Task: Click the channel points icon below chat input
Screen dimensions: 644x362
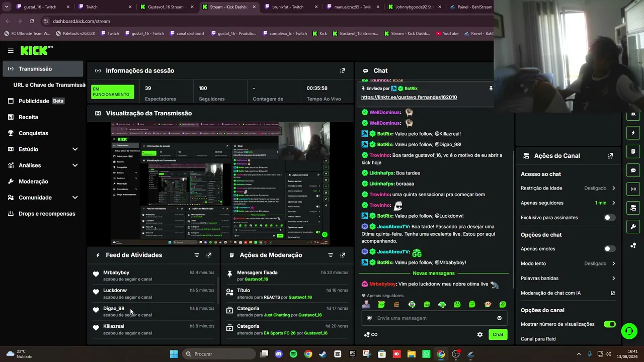Action: tap(367, 335)
